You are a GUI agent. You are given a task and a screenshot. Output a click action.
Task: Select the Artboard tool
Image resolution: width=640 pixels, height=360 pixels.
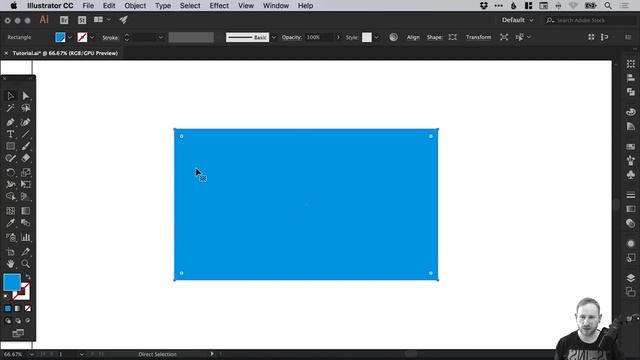click(x=11, y=251)
